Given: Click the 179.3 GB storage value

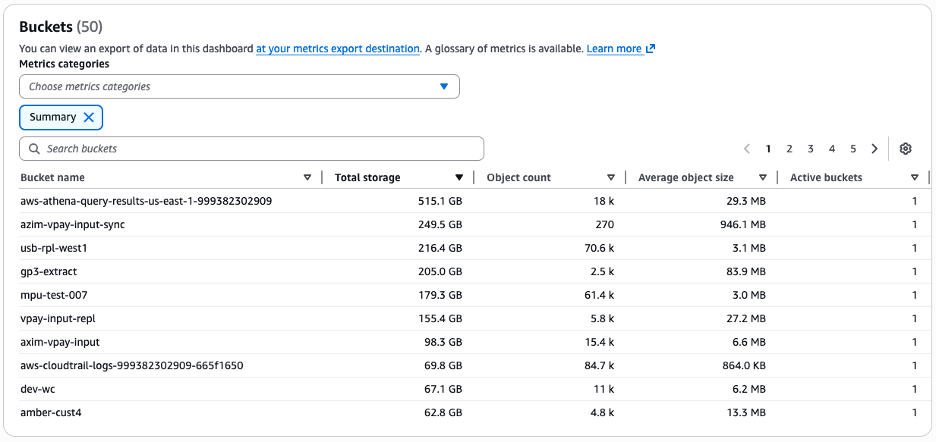Looking at the screenshot, I should pos(440,295).
